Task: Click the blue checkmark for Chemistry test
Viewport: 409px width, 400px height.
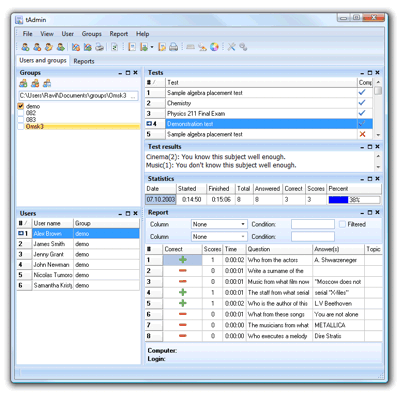Action: [x=362, y=103]
